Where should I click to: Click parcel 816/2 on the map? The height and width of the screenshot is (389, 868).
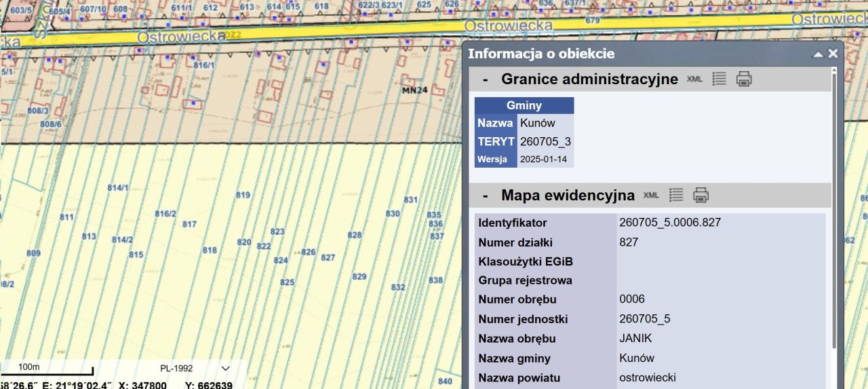(165, 214)
